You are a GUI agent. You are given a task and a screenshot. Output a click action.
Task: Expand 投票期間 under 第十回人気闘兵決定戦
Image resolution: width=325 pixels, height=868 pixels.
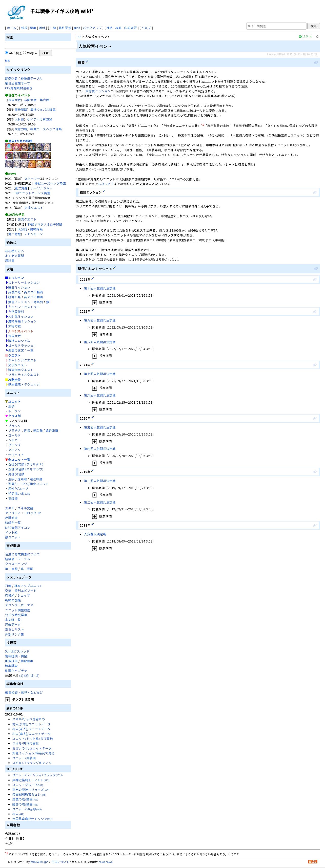pyautogui.click(x=94, y=302)
